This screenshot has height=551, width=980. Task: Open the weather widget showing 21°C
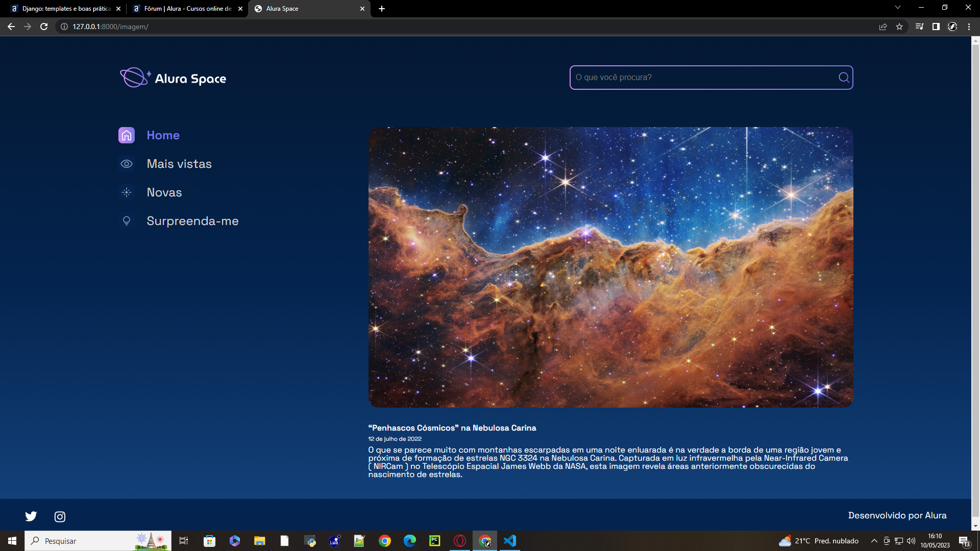click(819, 541)
